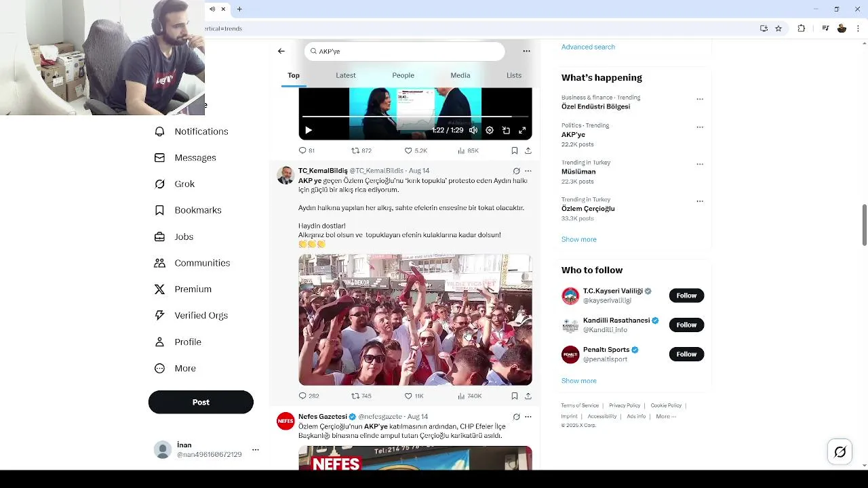Image resolution: width=868 pixels, height=488 pixels.
Task: Open Nefes Gazetesi profile avatar
Action: click(x=285, y=421)
